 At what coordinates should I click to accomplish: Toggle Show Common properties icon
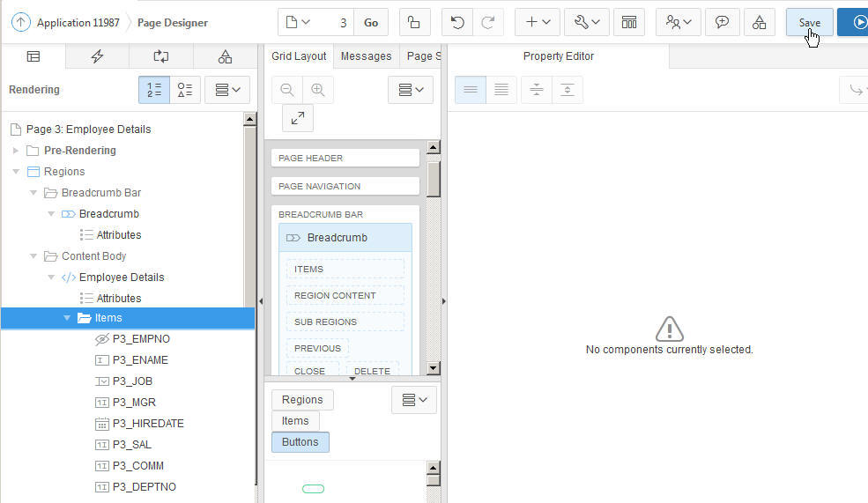471,90
